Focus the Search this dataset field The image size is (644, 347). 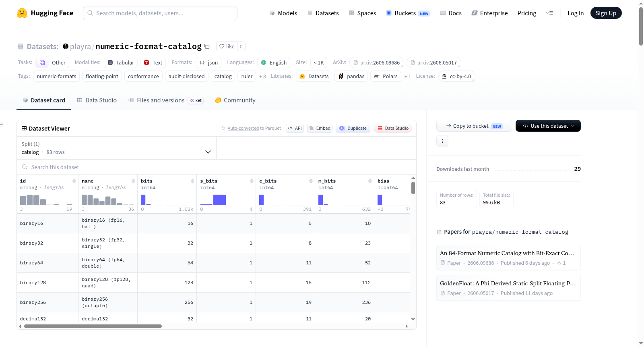[x=217, y=167]
